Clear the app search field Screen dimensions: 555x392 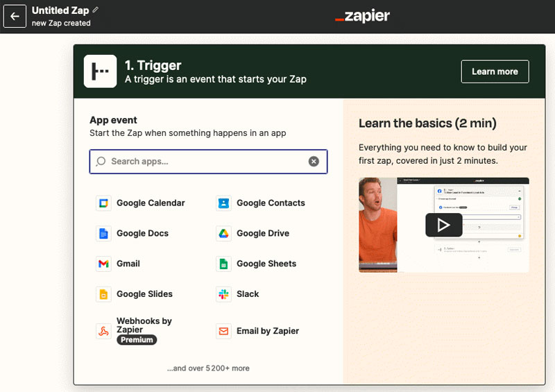(314, 162)
